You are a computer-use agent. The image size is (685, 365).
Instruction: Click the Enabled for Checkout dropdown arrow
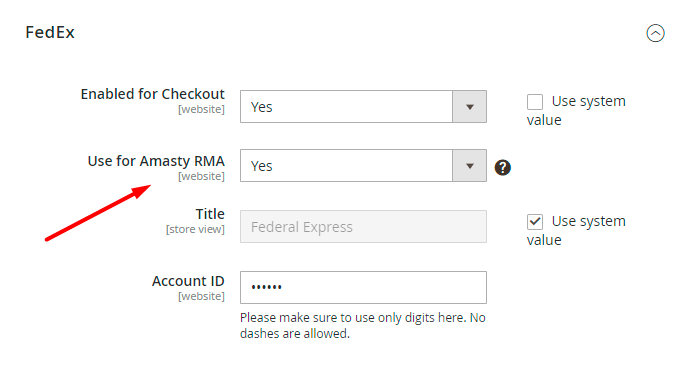click(470, 107)
